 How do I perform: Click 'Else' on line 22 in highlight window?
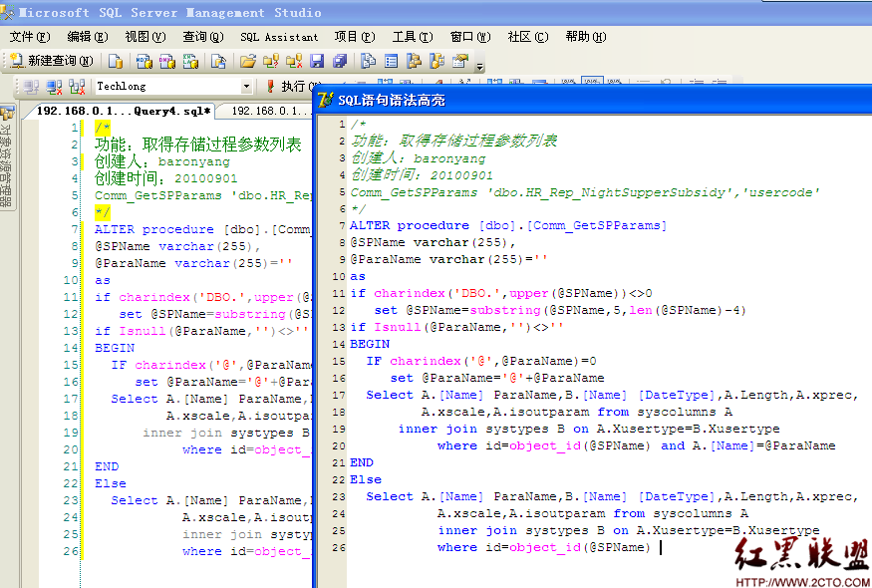tap(366, 479)
